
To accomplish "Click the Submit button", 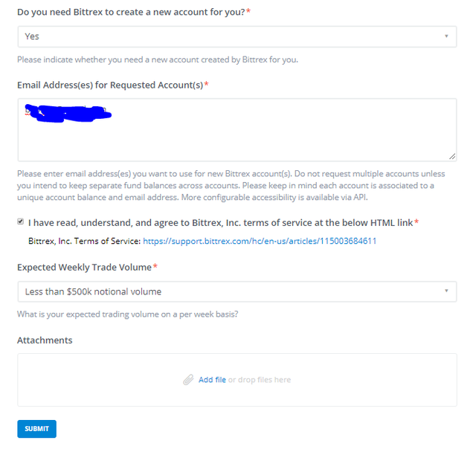I will click(36, 429).
